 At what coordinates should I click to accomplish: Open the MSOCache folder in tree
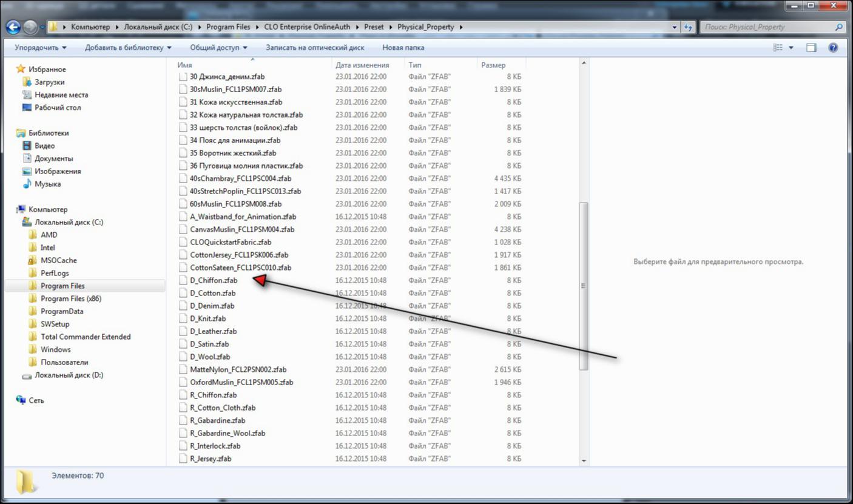click(59, 260)
